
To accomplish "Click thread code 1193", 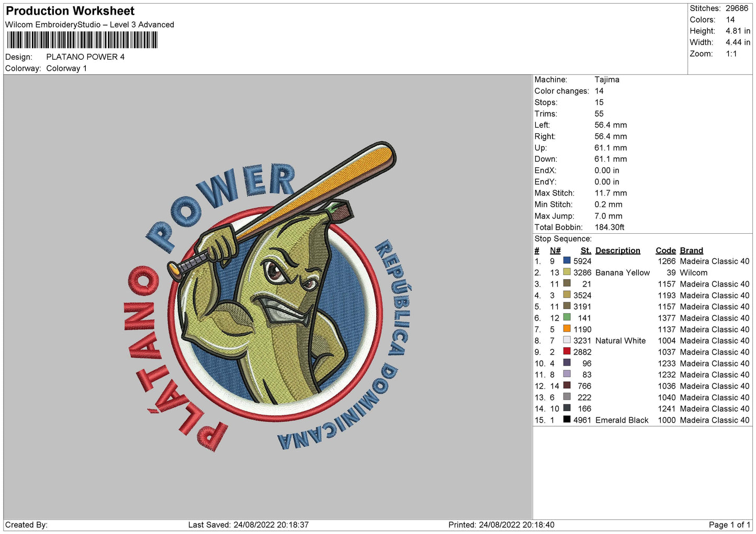I will point(667,295).
